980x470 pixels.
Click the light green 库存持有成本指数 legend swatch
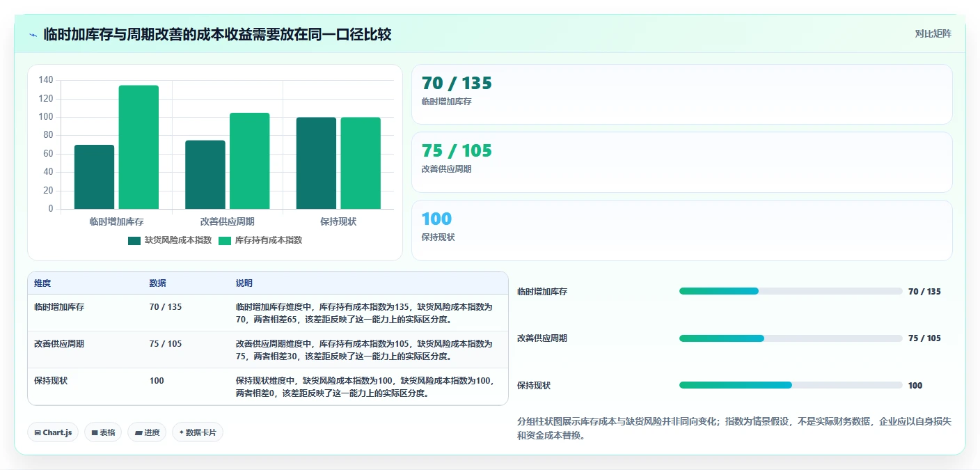click(225, 240)
